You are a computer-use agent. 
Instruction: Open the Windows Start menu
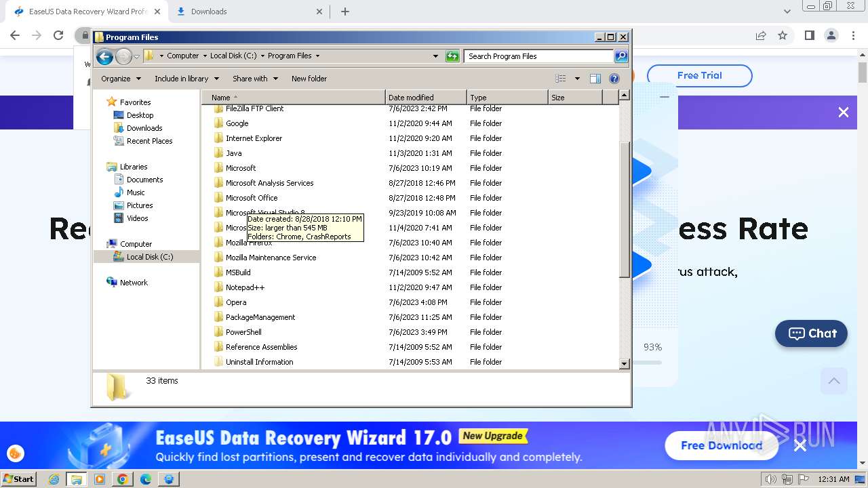pos(18,479)
